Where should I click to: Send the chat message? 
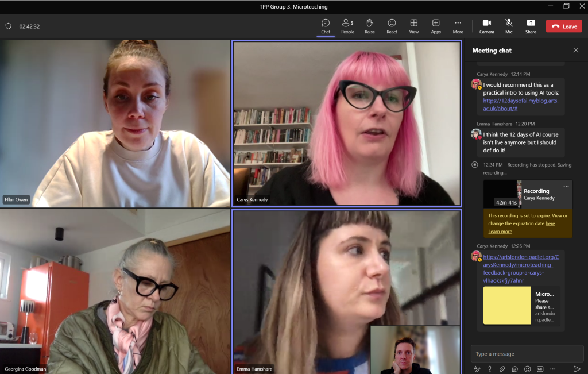577,369
